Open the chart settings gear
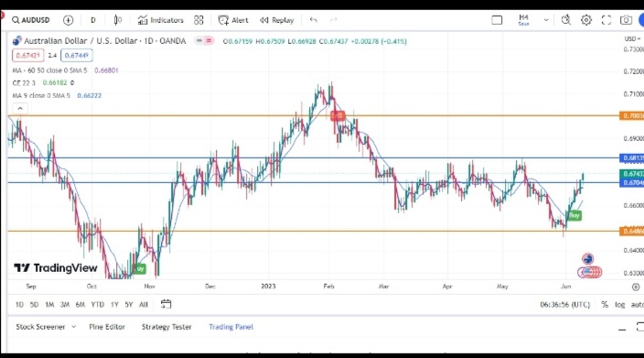This screenshot has width=644, height=358. tap(586, 20)
